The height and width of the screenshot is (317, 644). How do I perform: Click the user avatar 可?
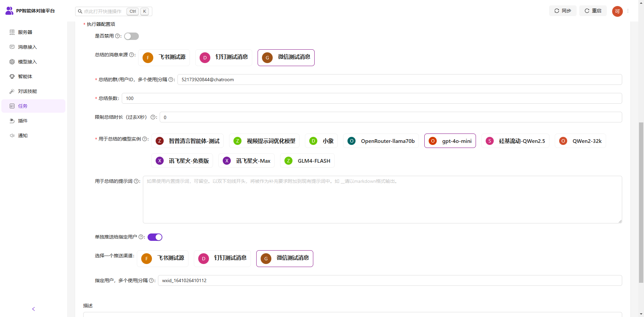point(617,11)
